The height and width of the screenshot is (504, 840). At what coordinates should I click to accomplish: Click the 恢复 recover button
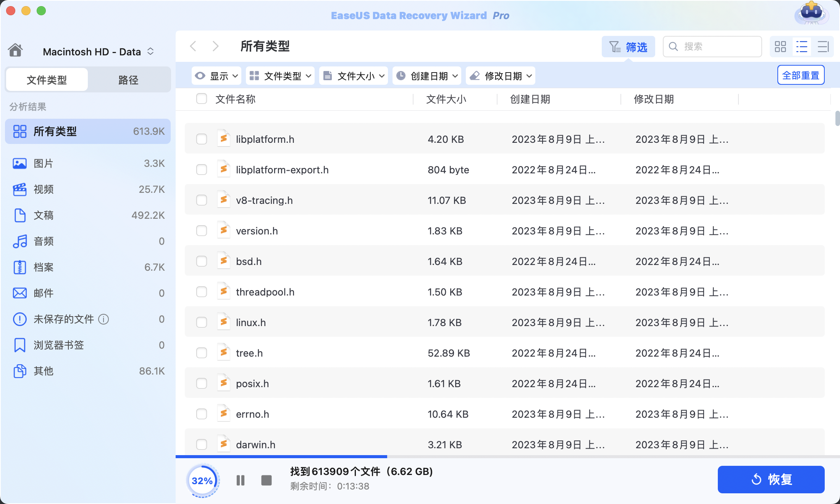(x=771, y=479)
